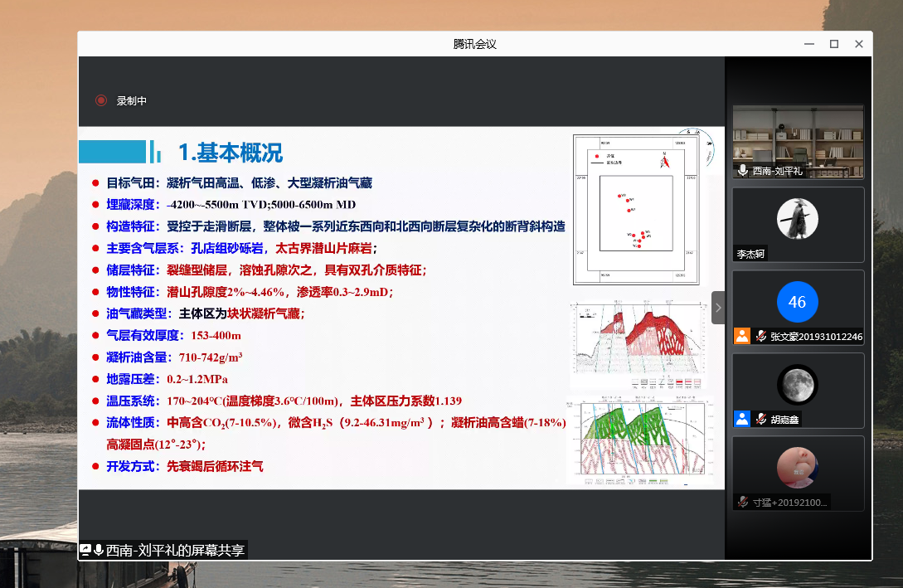Click the 气层有效厚度 153-400m line
This screenshot has width=903, height=588.
tap(173, 335)
